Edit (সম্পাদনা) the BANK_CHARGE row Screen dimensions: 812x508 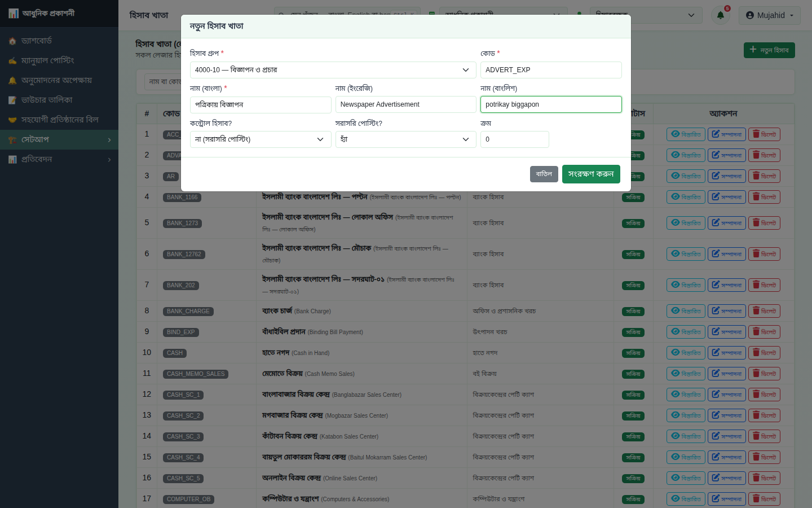click(727, 311)
